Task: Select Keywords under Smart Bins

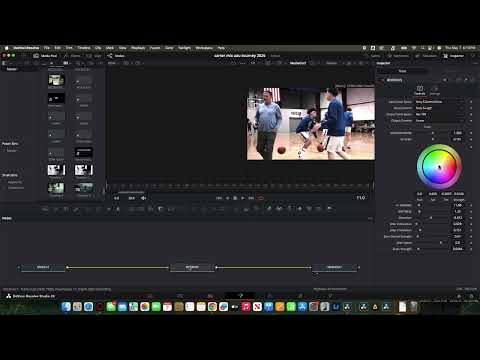Action: tap(15, 182)
